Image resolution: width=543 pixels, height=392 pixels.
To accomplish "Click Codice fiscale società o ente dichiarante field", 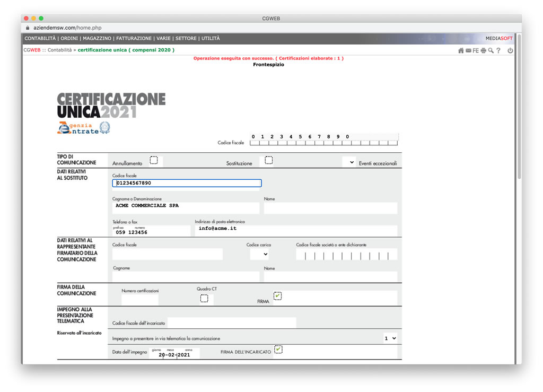I will (x=347, y=254).
